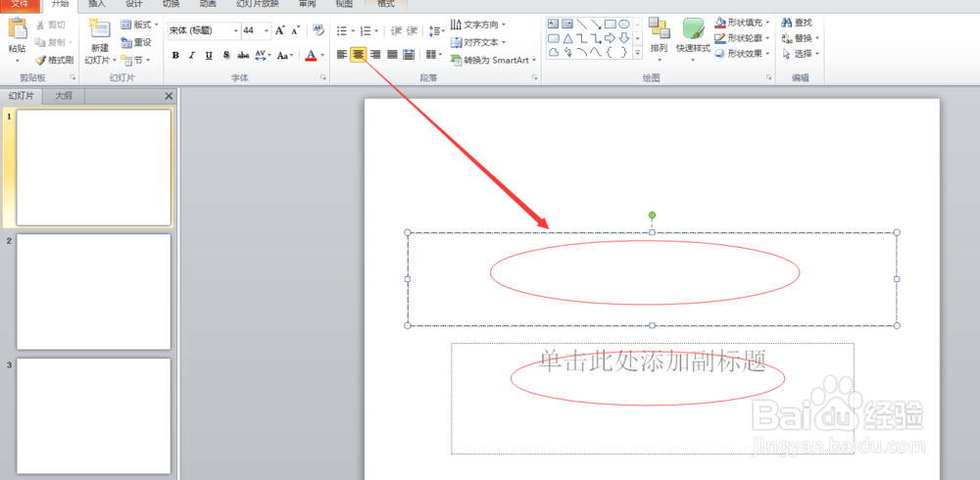Toggle right text alignment
Viewport: 980px width, 480px height.
point(375,55)
